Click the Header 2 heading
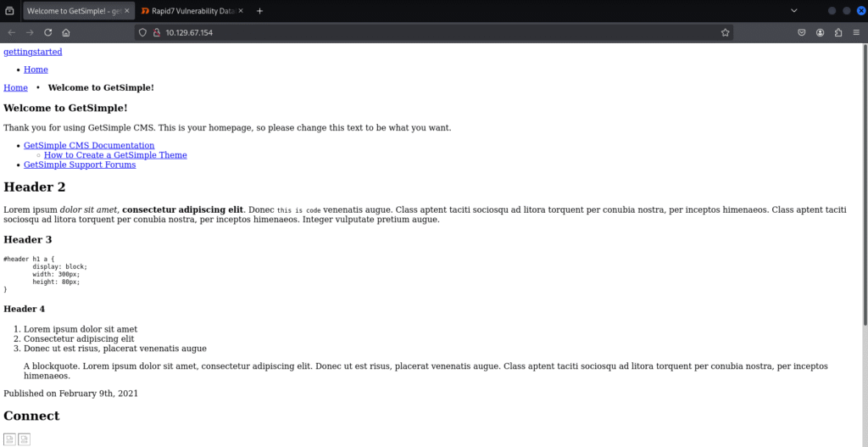This screenshot has height=447, width=868. (x=34, y=187)
